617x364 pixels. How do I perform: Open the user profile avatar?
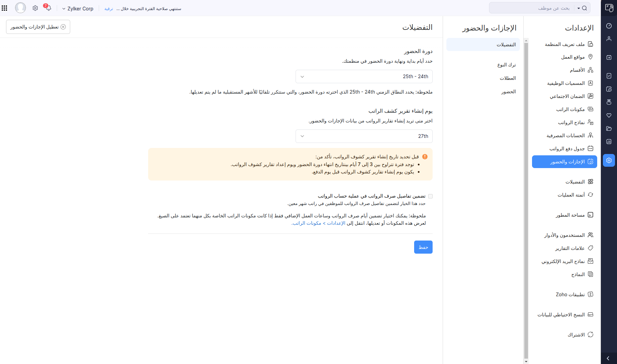[20, 8]
